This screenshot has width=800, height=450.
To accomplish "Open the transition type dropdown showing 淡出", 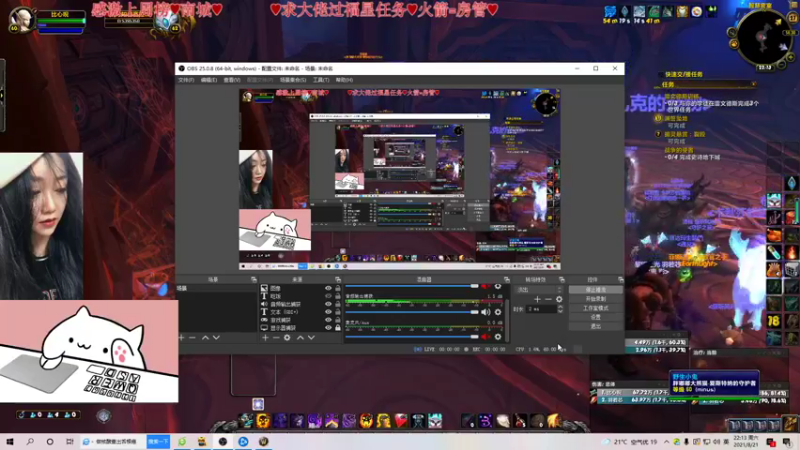I will coord(540,290).
